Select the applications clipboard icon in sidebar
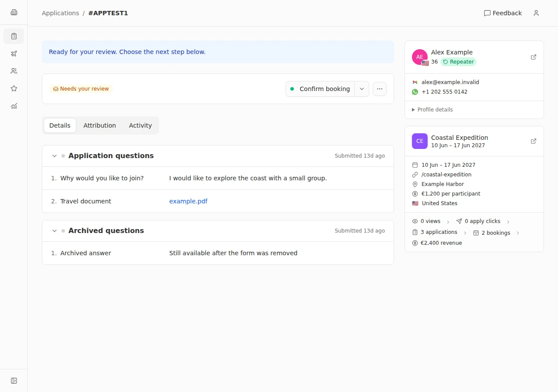The height and width of the screenshot is (392, 558). click(x=14, y=36)
